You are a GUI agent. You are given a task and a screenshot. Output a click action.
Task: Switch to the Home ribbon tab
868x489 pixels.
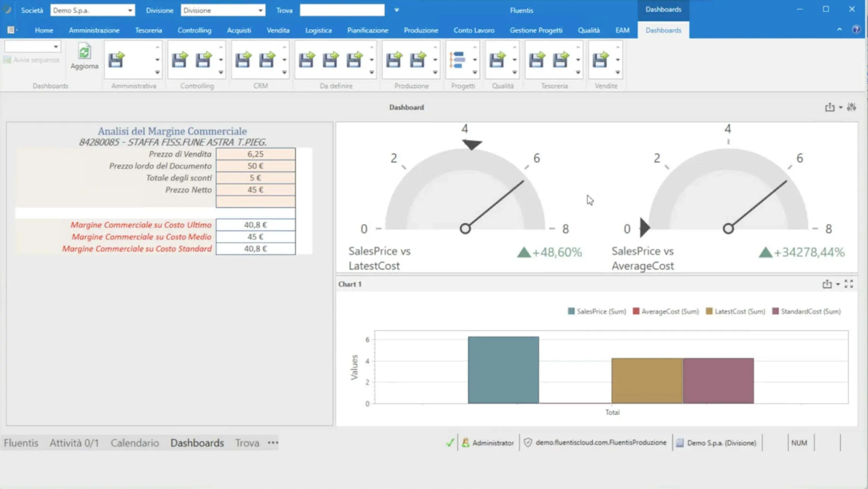pos(44,30)
